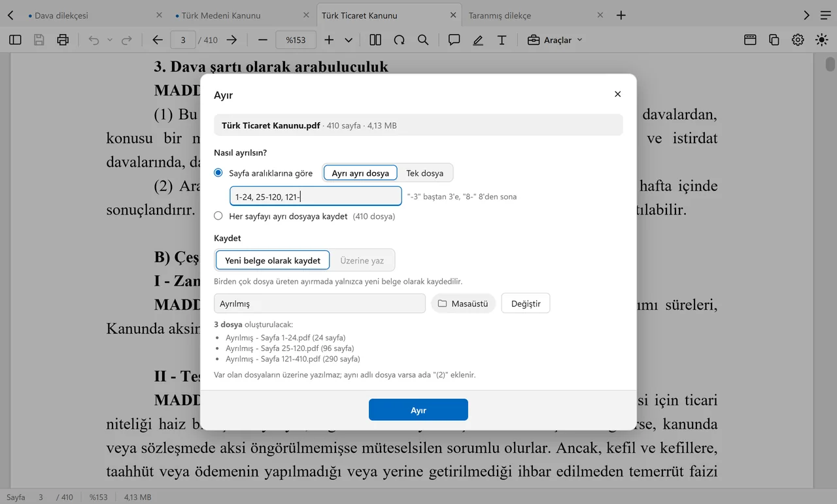
Task: Open the Araçlar dropdown menu
Action: coord(555,40)
